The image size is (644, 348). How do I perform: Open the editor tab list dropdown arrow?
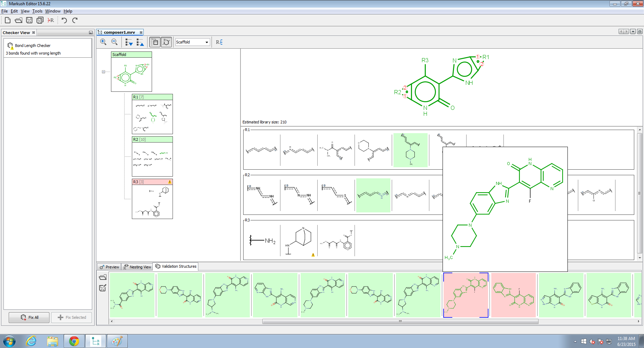click(633, 32)
